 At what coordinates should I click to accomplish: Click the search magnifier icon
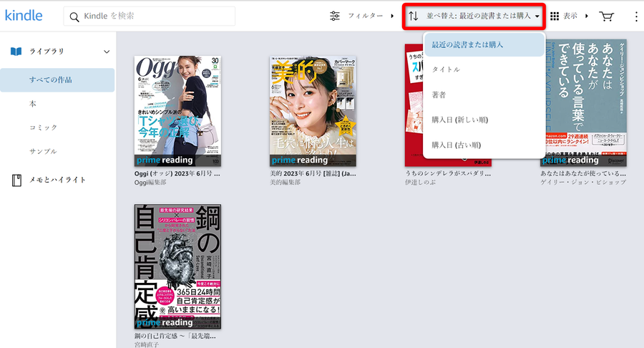pos(74,17)
